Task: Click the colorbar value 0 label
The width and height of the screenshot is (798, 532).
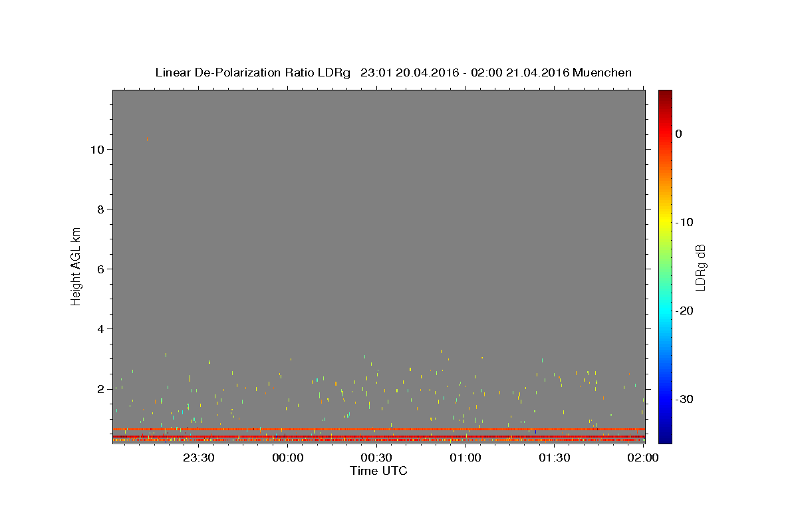Action: point(679,134)
